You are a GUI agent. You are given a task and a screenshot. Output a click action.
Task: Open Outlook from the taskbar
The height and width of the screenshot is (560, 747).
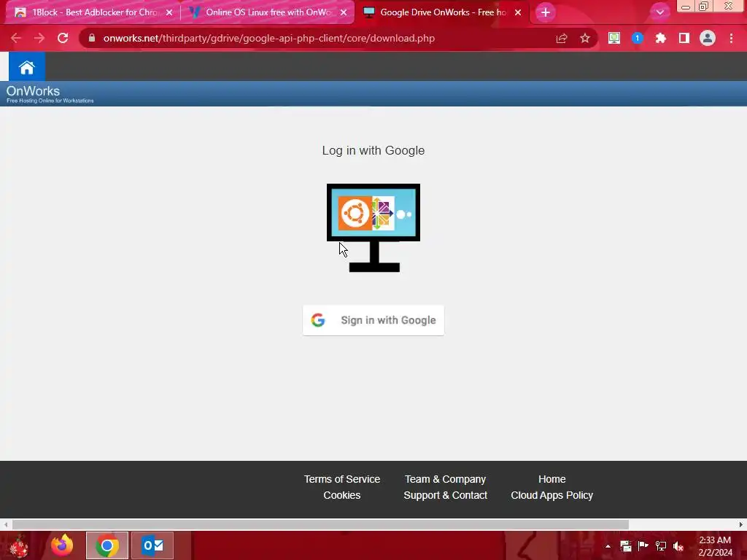pos(152,545)
